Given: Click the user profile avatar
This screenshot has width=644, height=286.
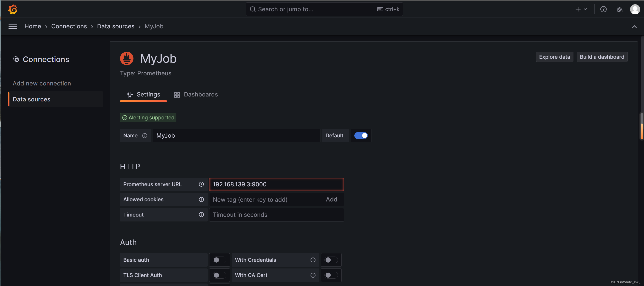Looking at the screenshot, I should click(x=635, y=9).
